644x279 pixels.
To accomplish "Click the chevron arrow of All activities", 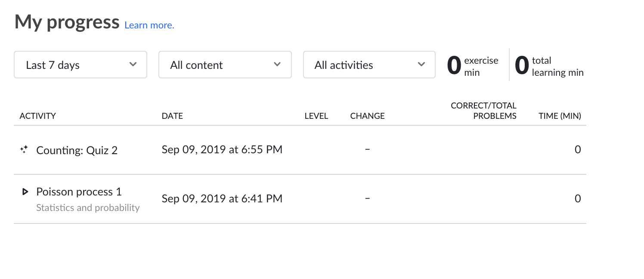I will (x=421, y=65).
